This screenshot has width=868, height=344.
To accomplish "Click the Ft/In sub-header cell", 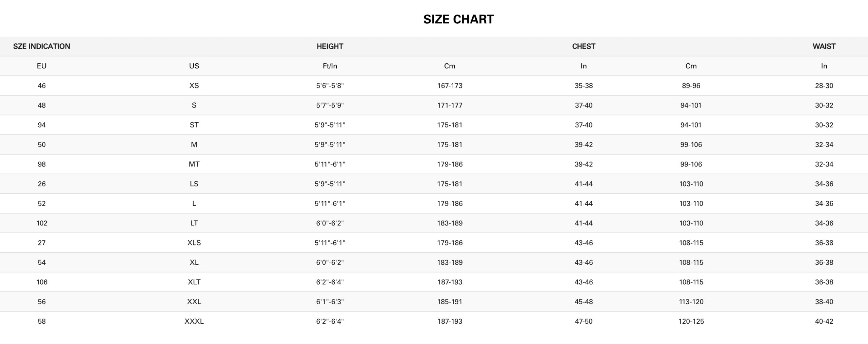I will pos(330,66).
